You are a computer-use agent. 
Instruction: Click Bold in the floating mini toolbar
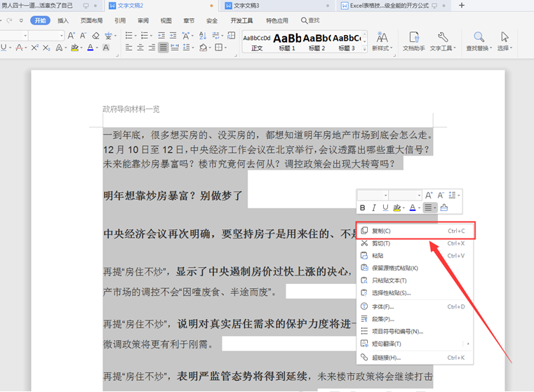[x=362, y=208]
